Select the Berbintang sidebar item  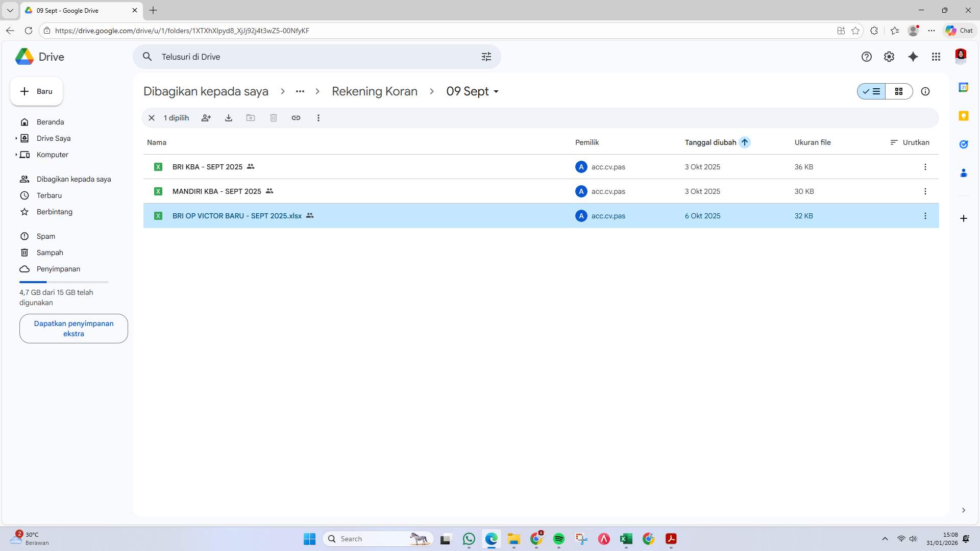point(55,212)
